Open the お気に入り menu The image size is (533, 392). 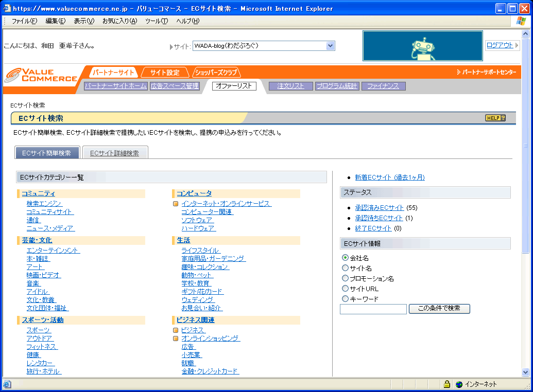point(119,21)
